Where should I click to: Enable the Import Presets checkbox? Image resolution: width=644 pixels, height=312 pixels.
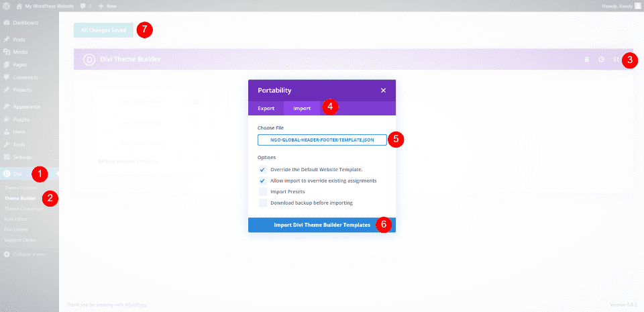[263, 192]
